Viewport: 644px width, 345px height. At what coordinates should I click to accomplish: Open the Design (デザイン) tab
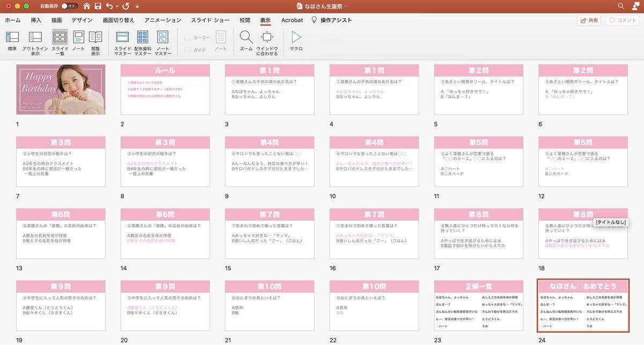click(x=82, y=20)
